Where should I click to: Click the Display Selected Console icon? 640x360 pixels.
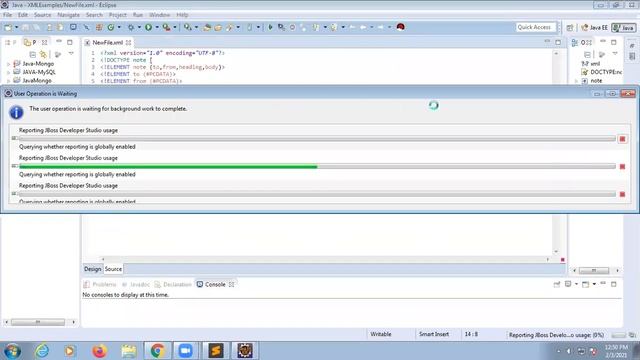click(x=568, y=284)
